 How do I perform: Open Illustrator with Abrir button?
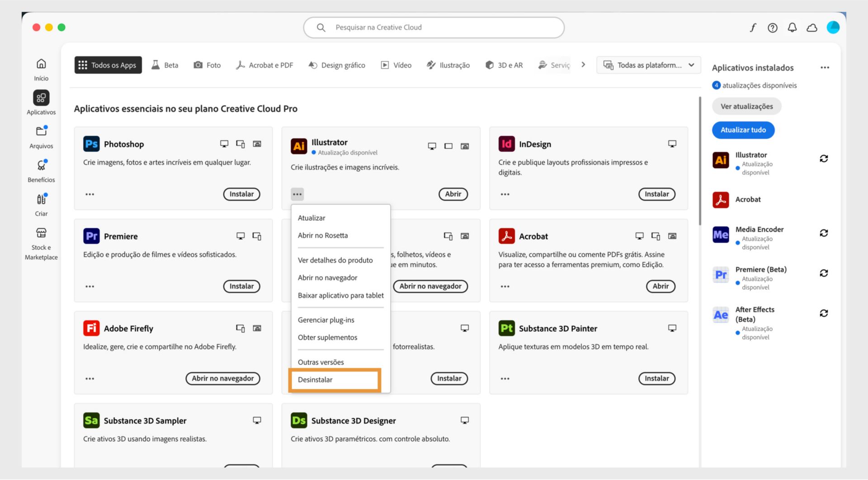click(453, 194)
